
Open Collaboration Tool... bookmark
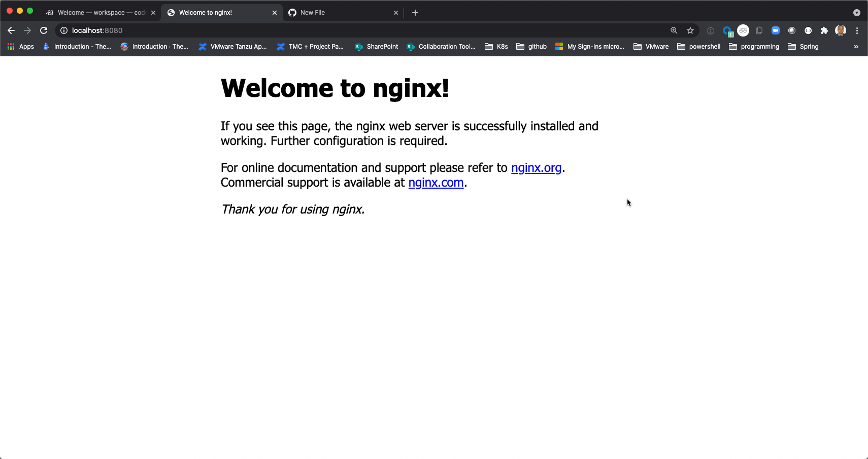coord(441,47)
